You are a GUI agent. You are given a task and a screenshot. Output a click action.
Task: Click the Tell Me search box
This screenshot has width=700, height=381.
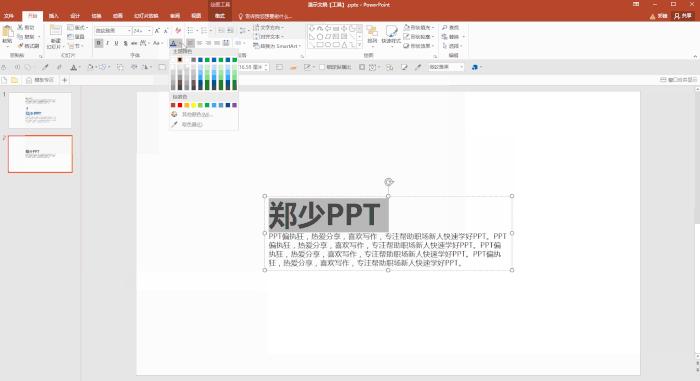265,16
